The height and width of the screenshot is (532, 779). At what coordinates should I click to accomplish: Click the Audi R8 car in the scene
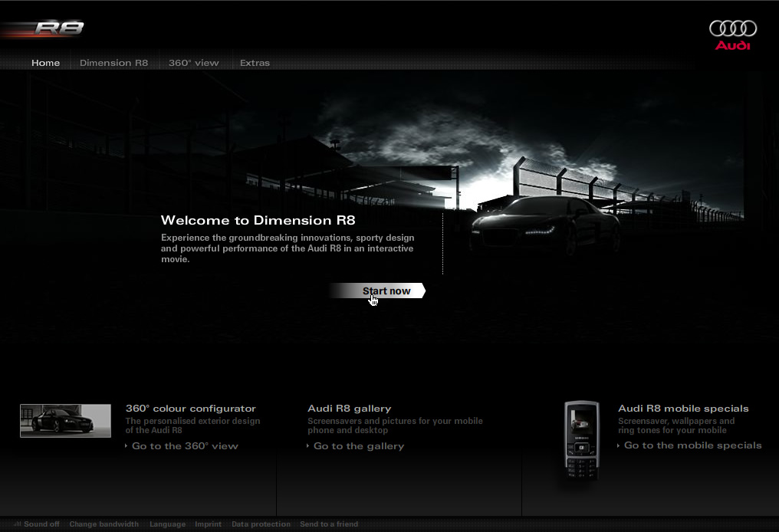click(x=545, y=225)
